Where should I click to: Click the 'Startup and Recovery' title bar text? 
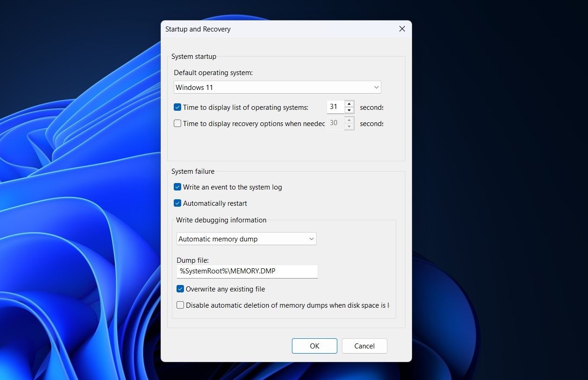tap(198, 29)
